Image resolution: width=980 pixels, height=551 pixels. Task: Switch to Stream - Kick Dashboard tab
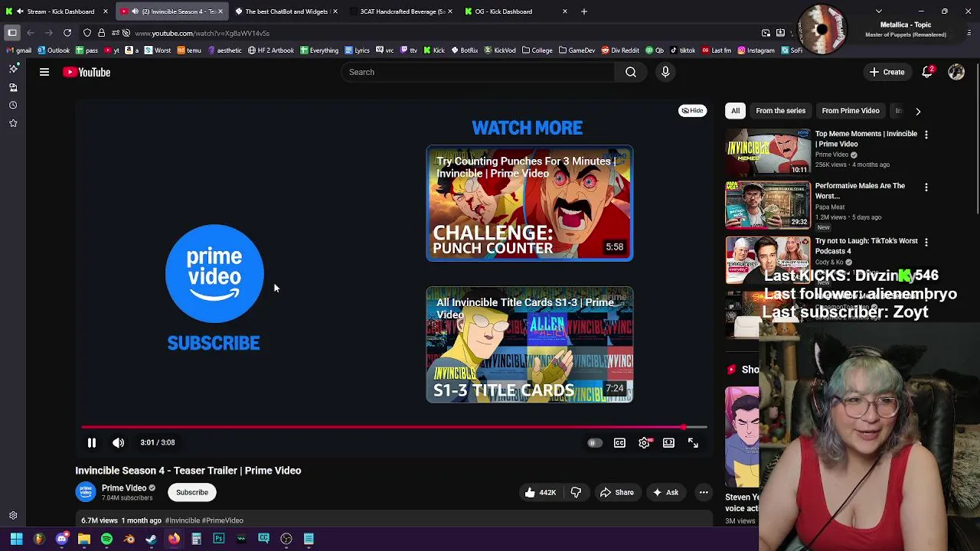[x=58, y=11]
